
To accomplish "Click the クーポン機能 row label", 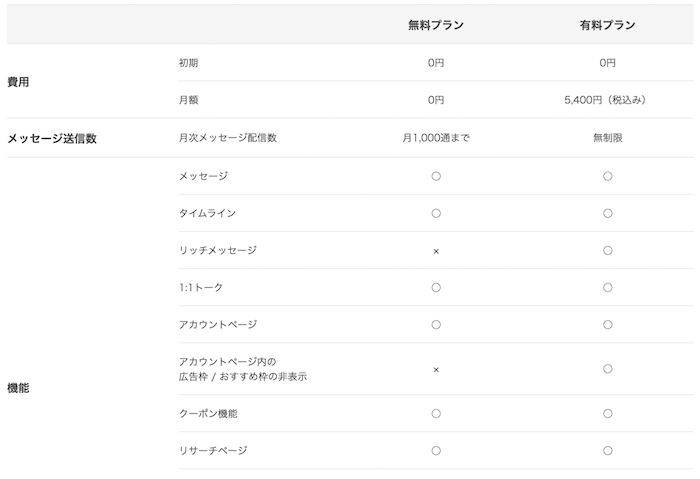I will click(208, 413).
